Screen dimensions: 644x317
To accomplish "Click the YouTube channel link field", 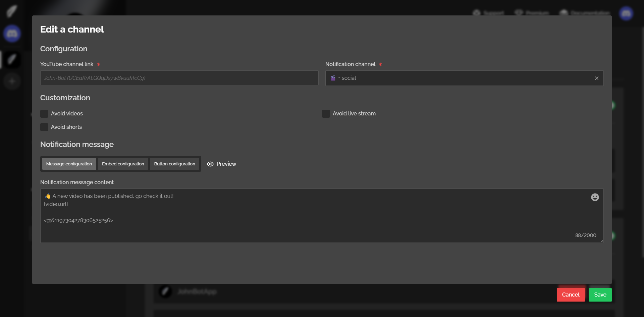I will point(179,78).
